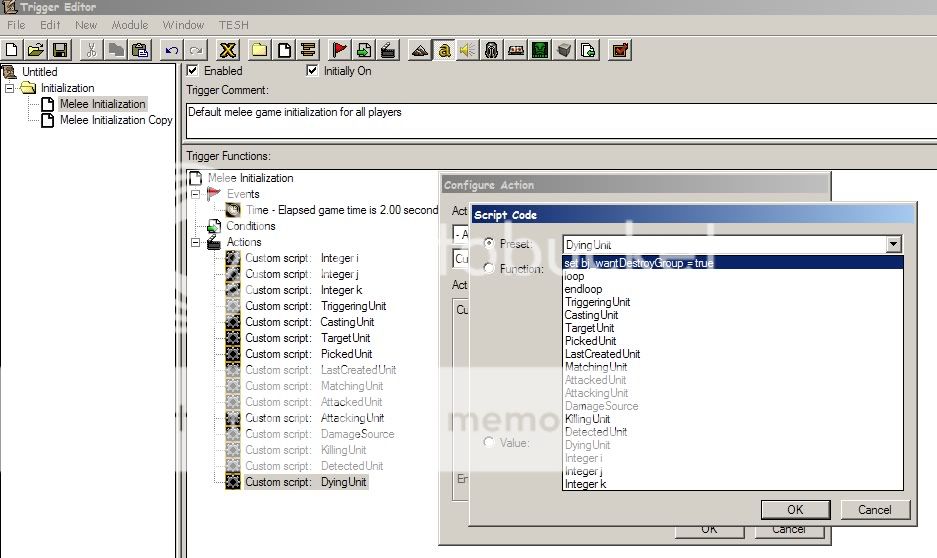Open the Module menu

pos(130,25)
